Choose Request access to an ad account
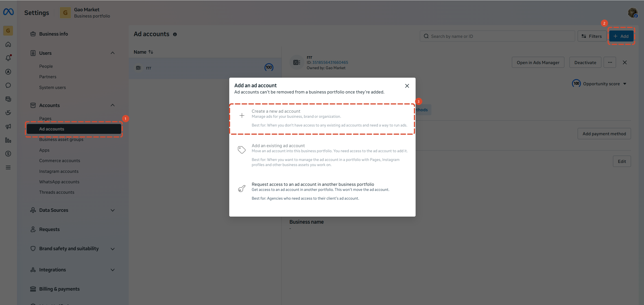The height and width of the screenshot is (305, 644). point(322,191)
